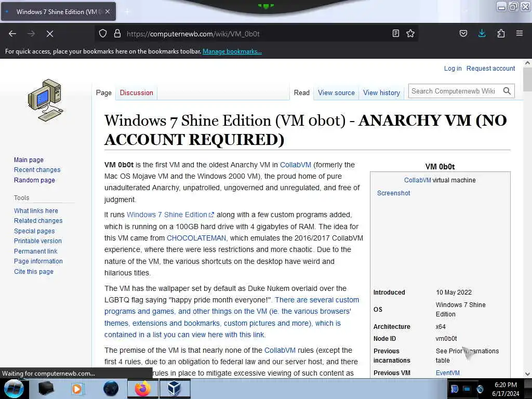Stop loading the page
The image size is (532, 399).
[x=49, y=34]
